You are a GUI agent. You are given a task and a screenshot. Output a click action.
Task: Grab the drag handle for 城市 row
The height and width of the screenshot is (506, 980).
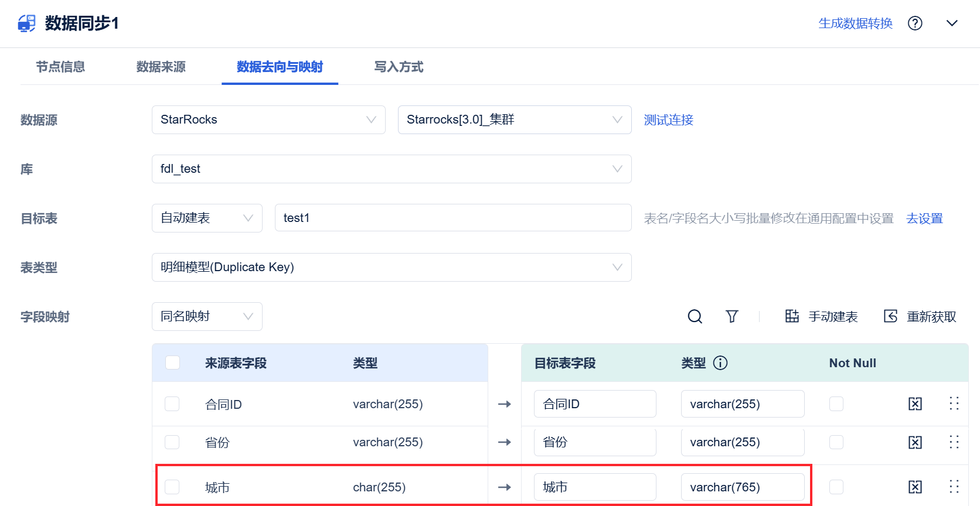click(954, 487)
